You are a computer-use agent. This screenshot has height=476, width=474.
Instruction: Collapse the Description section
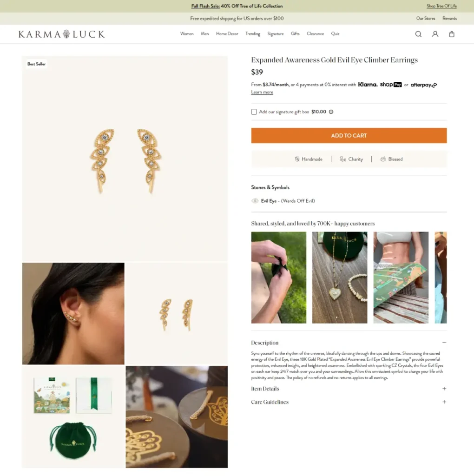point(444,343)
